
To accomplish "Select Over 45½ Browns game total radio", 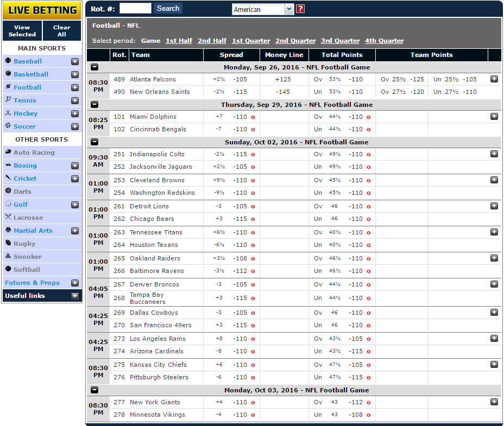I will 369,181.
